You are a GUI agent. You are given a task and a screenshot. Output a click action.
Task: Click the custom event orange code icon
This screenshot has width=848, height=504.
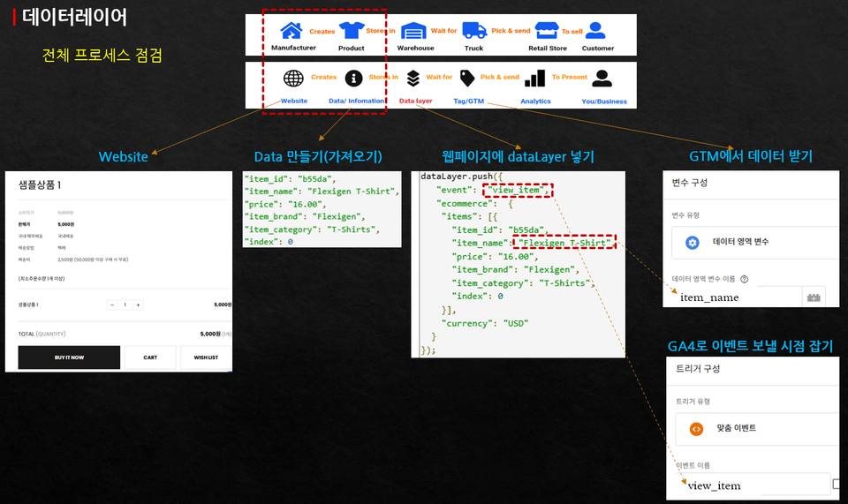[697, 429]
